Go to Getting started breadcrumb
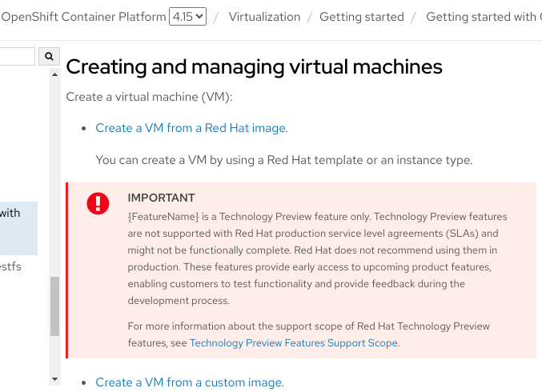This screenshot has height=392, width=542. [x=362, y=17]
